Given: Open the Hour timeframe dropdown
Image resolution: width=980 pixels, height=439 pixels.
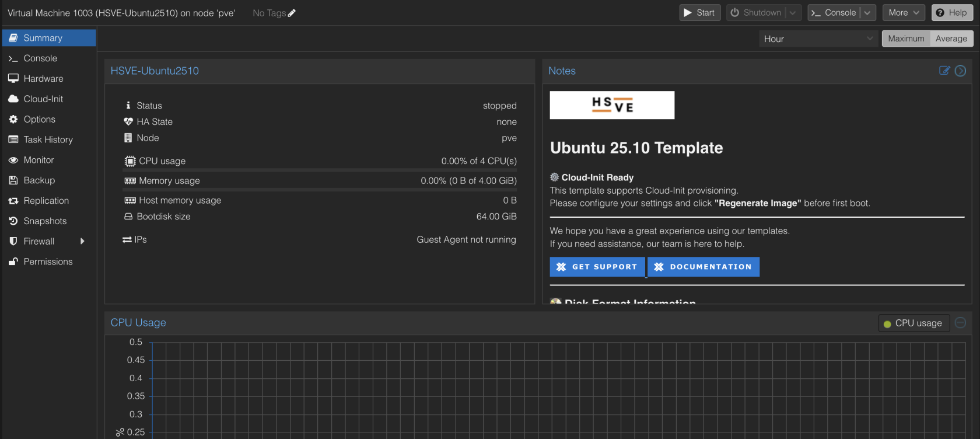Looking at the screenshot, I should click(x=870, y=39).
